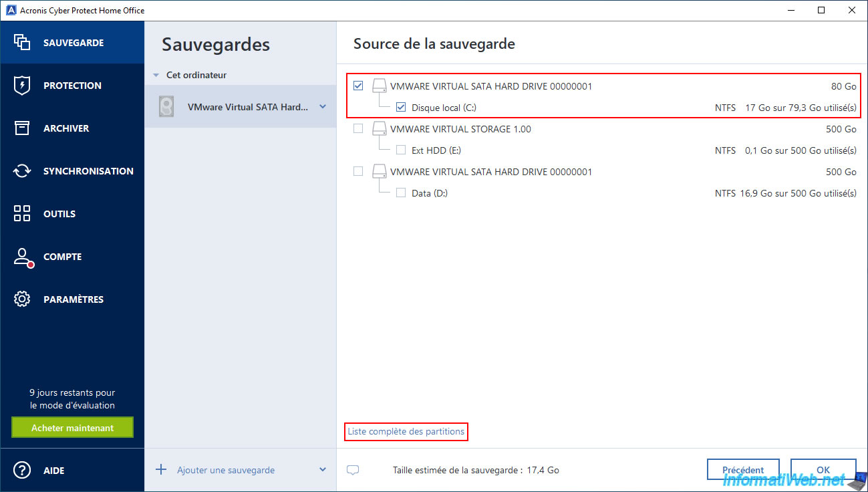Uncheck the Disque local (C:) checkbox
This screenshot has width=868, height=492.
pos(401,107)
